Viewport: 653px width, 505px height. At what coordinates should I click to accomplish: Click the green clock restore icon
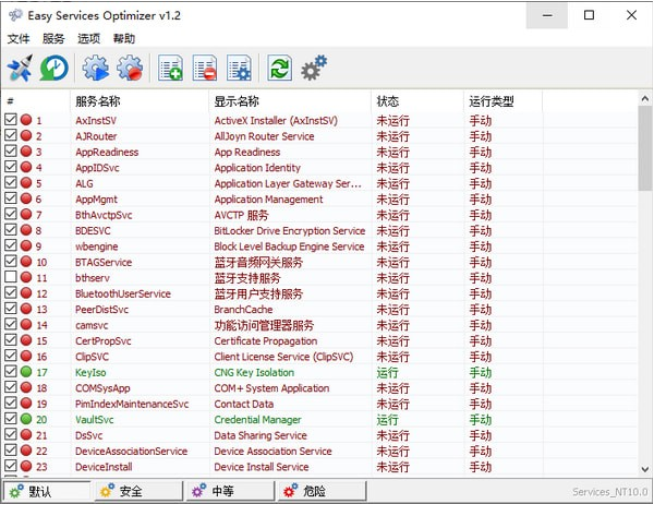pos(54,68)
